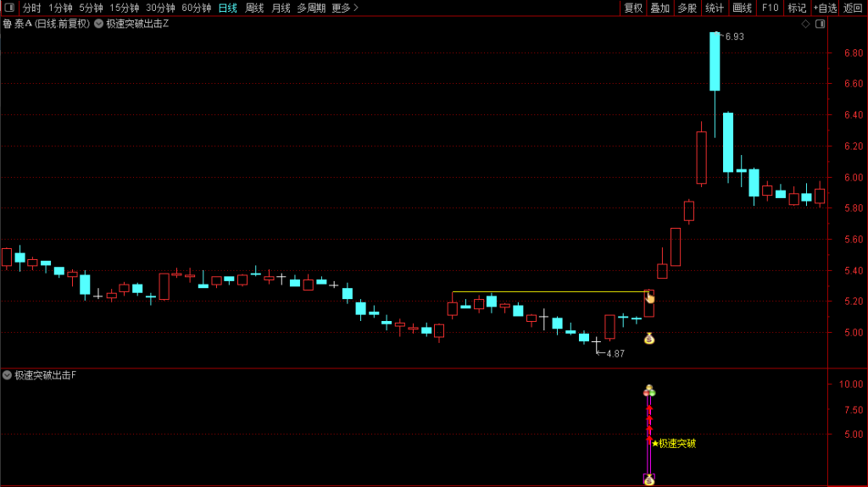868x487 pixels.
Task: Select the 周线 weekly period tab
Action: 254,8
